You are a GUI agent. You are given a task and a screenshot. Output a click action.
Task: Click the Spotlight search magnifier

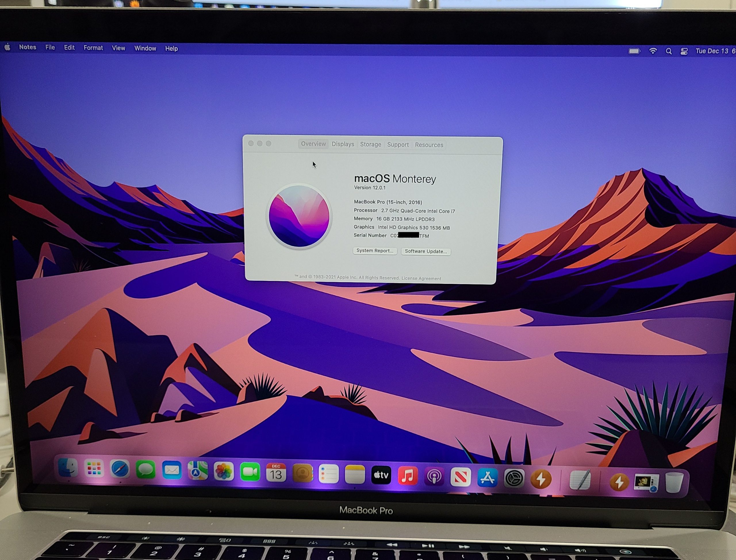[668, 51]
